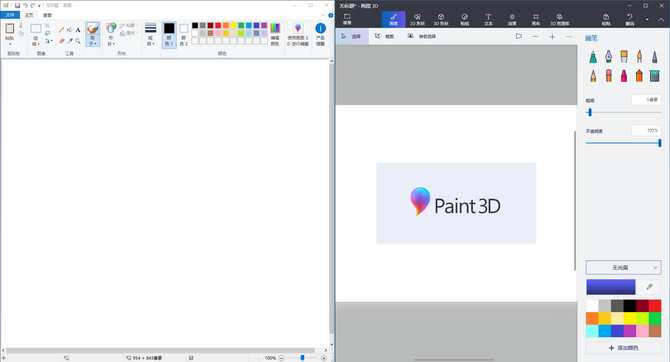The width and height of the screenshot is (670, 362).
Task: Click the zoom in plus in Paint 3D
Action: (x=552, y=36)
